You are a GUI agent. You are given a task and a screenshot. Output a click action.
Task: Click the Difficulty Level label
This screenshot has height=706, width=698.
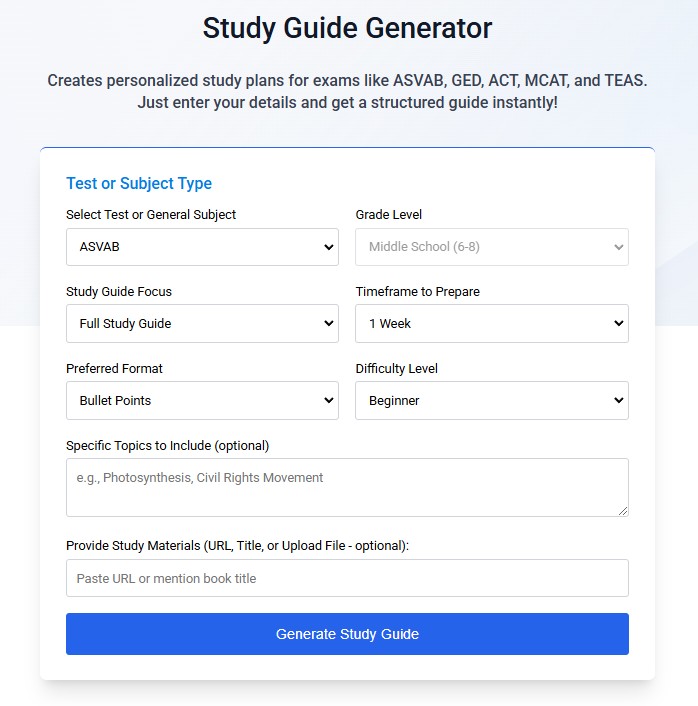pyautogui.click(x=397, y=368)
